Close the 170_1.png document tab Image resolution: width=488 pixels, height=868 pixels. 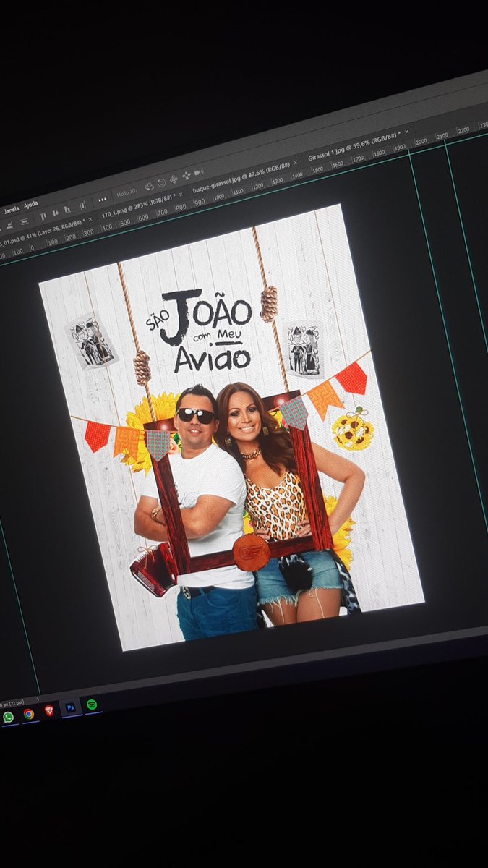tap(181, 195)
